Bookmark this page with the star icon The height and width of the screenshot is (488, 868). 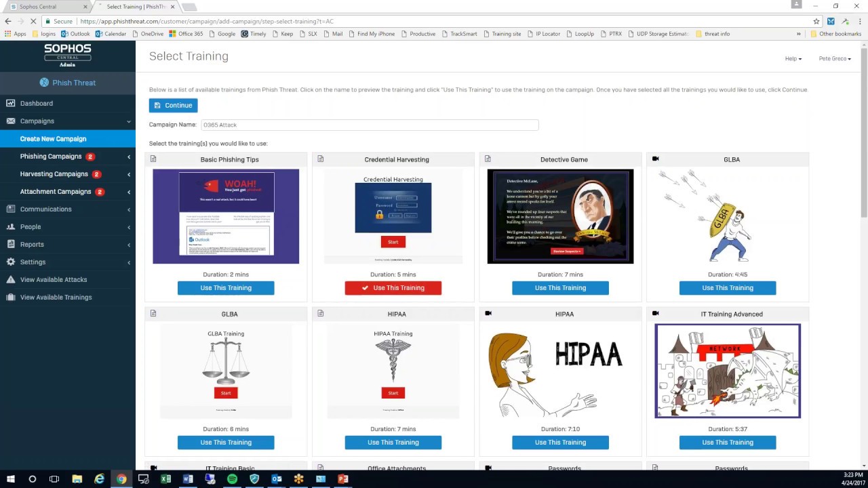(816, 21)
